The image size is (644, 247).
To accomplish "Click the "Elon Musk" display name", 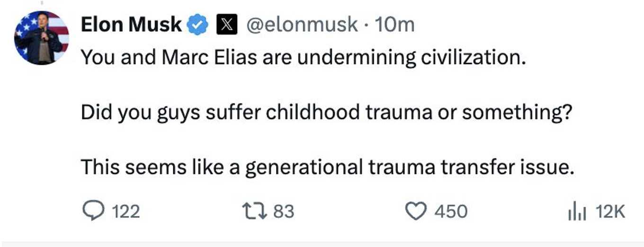I will click(131, 25).
